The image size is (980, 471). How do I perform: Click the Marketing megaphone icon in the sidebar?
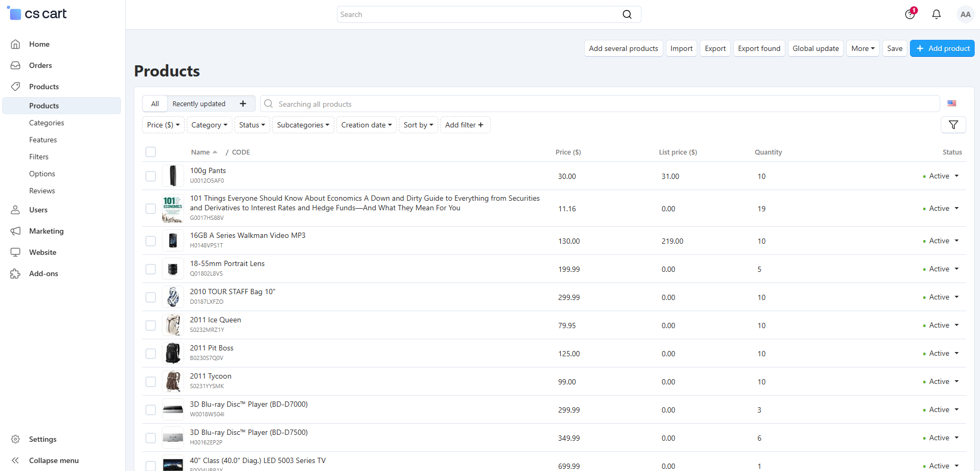[16, 231]
